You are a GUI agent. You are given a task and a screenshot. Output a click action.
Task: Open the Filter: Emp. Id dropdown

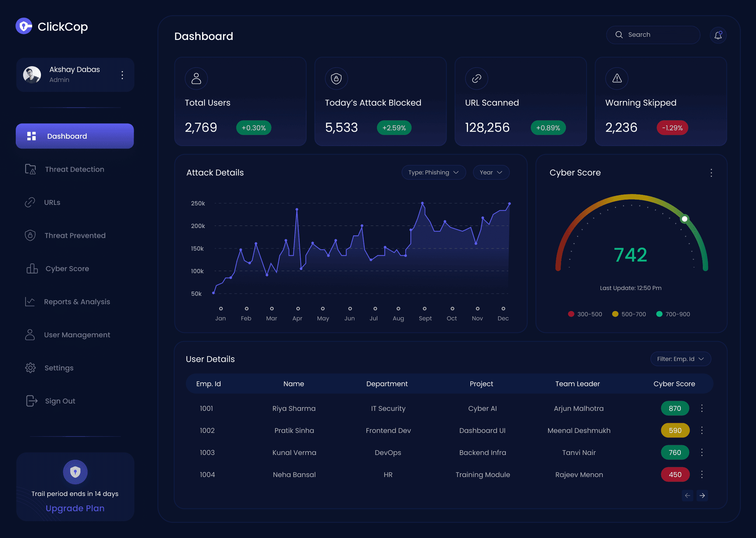(680, 359)
